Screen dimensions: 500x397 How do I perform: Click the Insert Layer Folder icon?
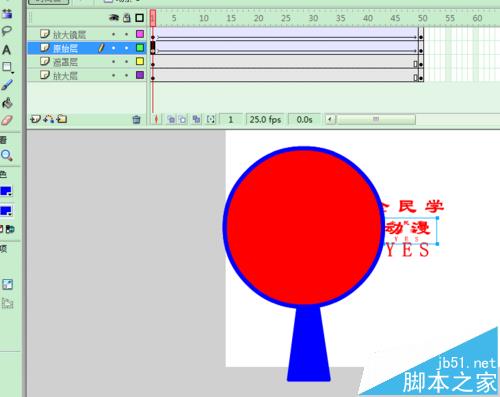(x=62, y=119)
